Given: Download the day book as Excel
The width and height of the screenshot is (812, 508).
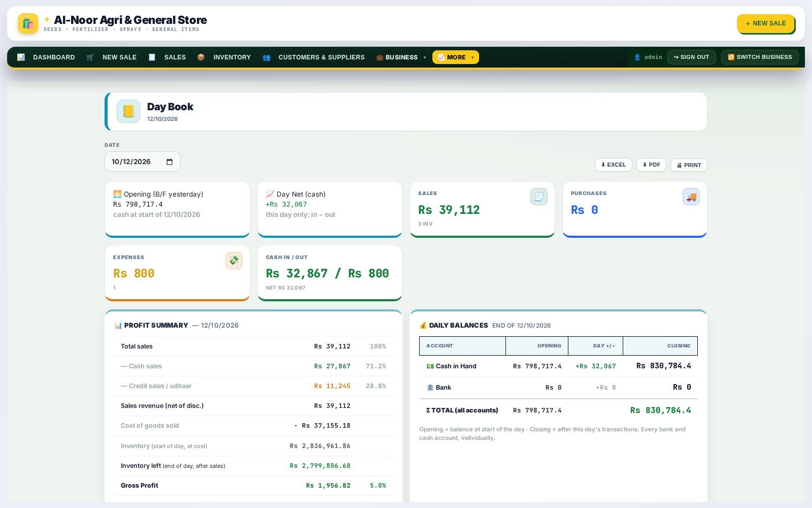Looking at the screenshot, I should coord(614,165).
